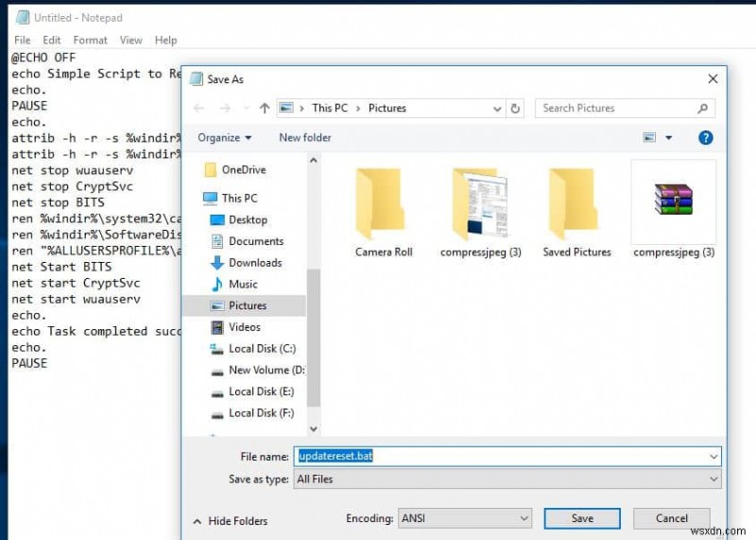Open Documents in navigation pane
The width and height of the screenshot is (756, 540).
click(x=256, y=241)
